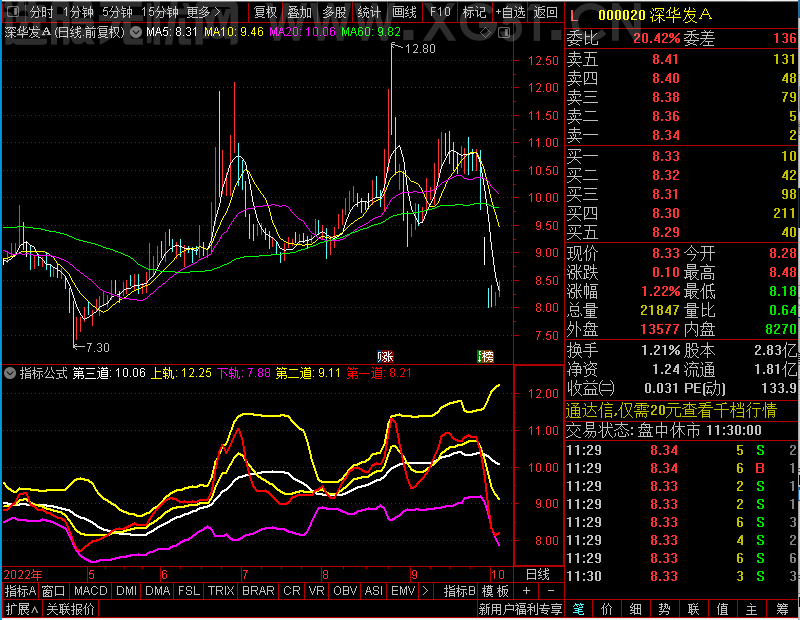The width and height of the screenshot is (800, 620).
Task: Select the 值 tab in the side panel
Action: [x=722, y=609]
